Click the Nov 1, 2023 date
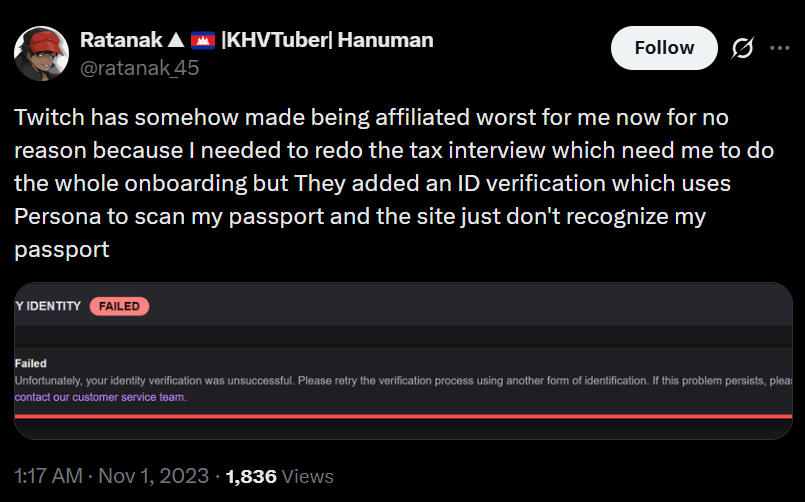Viewport: 805px width, 502px height. click(x=154, y=476)
